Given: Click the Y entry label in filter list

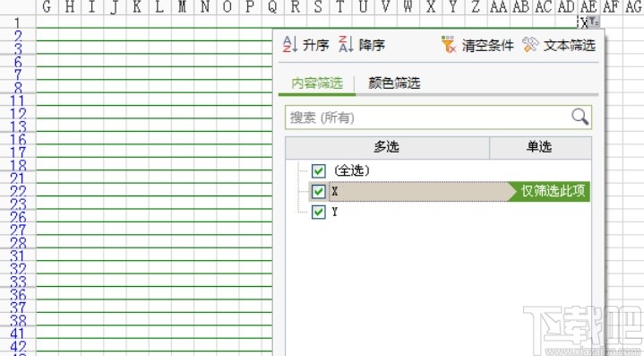Looking at the screenshot, I should 335,213.
